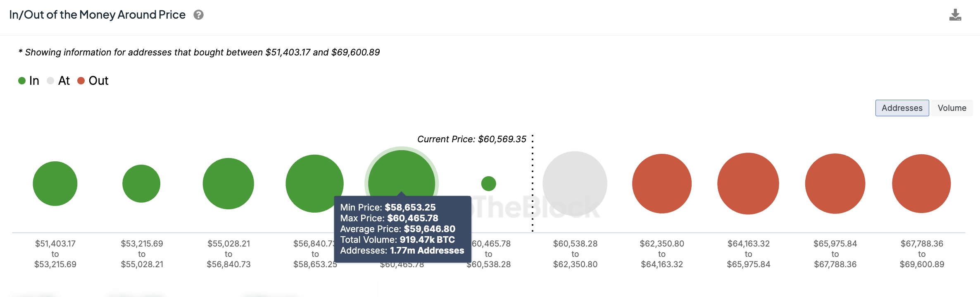Toggle the gray At legend item
This screenshot has width=980, height=297.
pyautogui.click(x=59, y=81)
